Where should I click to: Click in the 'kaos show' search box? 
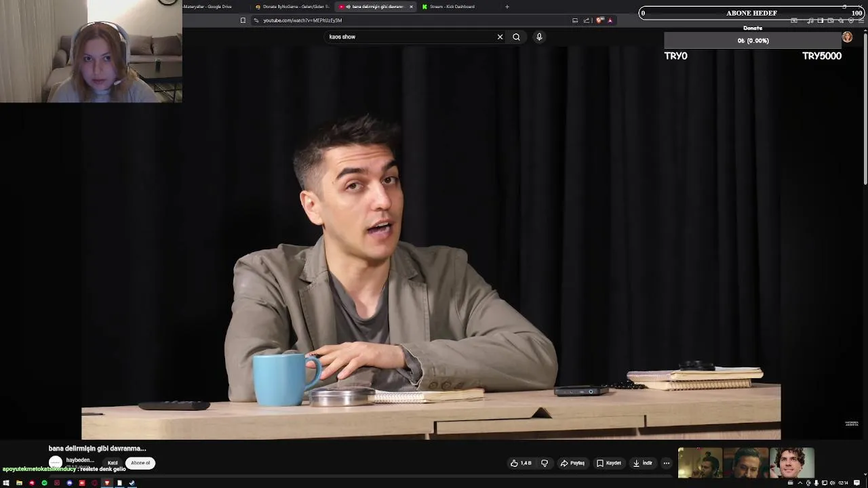[x=410, y=37]
